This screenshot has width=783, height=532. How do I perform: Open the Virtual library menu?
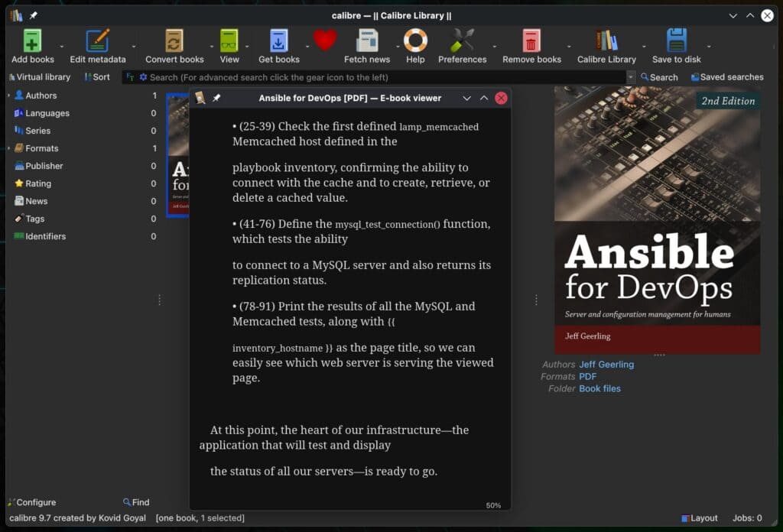click(x=40, y=76)
